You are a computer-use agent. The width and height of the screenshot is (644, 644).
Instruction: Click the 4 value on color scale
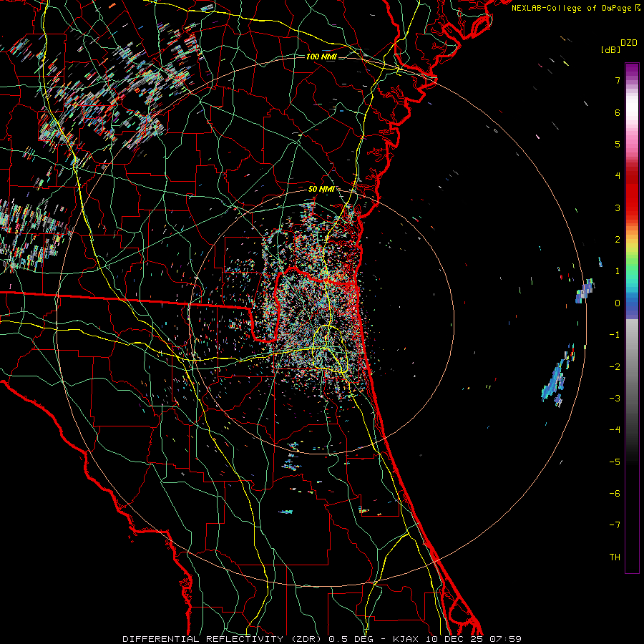pyautogui.click(x=618, y=176)
